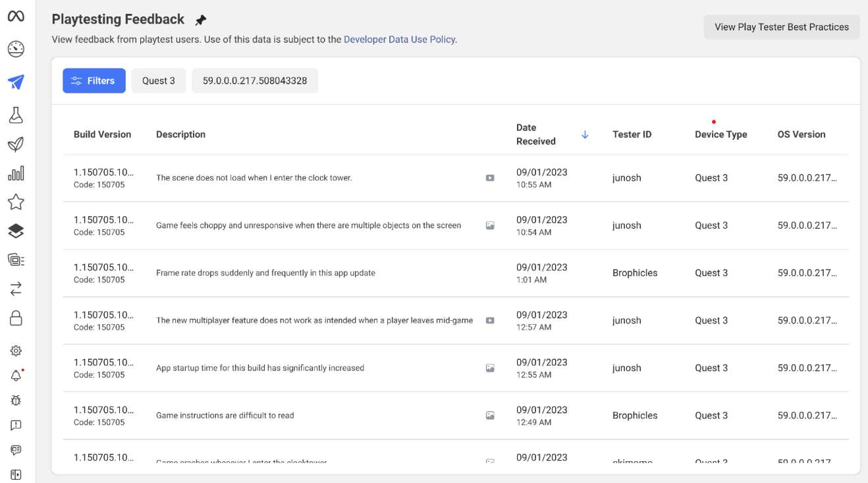Viewport: 868px width, 483px height.
Task: Open the flask experiments icon in sidebar
Action: click(16, 115)
